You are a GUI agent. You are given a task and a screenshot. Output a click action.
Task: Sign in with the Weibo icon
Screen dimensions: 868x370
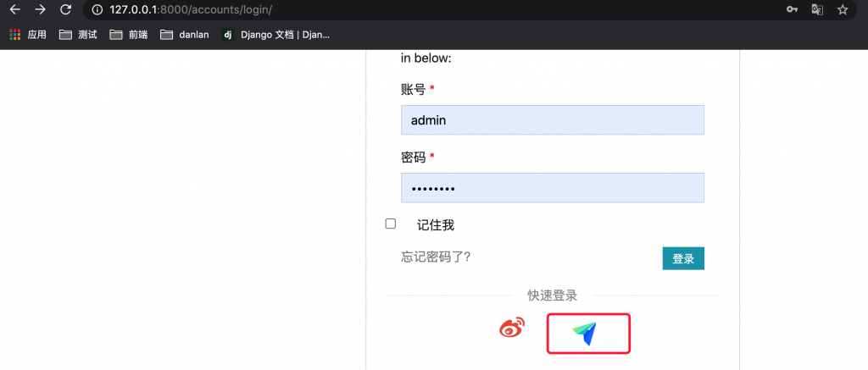(x=512, y=329)
